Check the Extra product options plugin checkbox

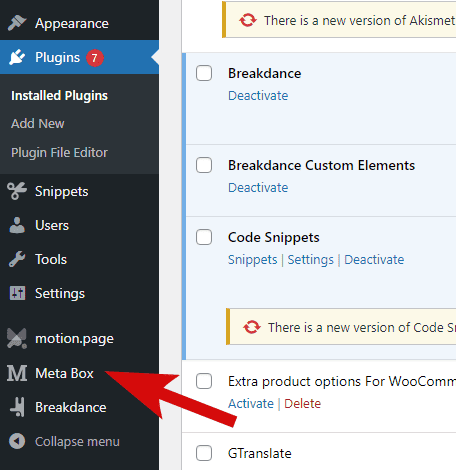click(204, 381)
